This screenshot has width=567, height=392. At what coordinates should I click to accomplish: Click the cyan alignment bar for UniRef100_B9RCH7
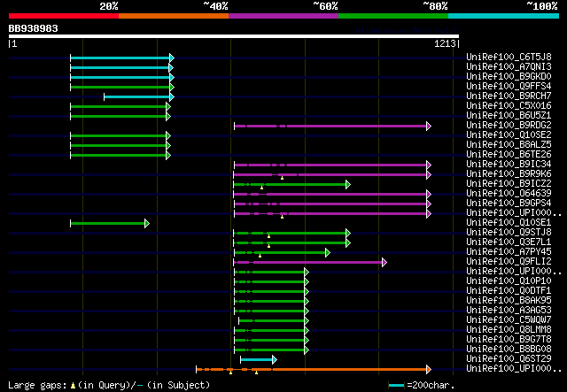click(x=139, y=96)
